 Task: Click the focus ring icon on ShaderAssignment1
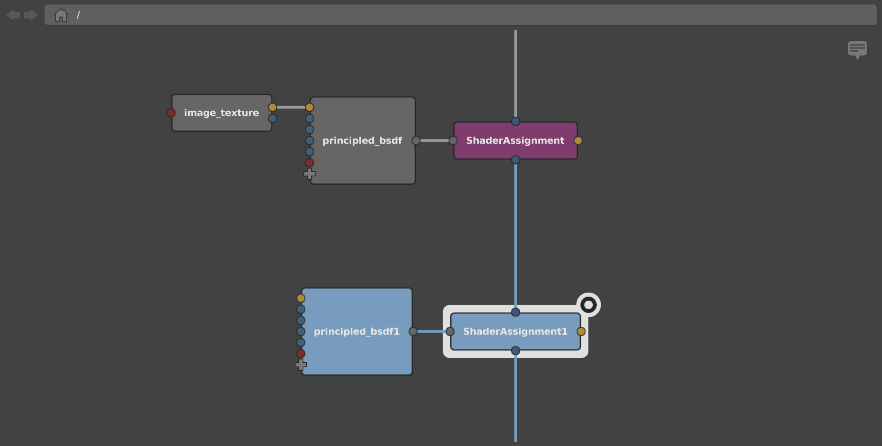point(588,305)
